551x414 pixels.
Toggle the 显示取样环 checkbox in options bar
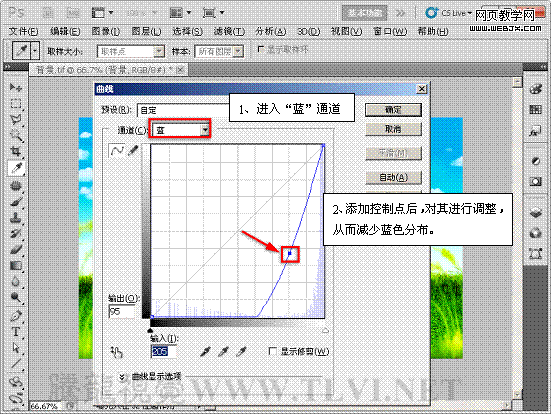[261, 49]
